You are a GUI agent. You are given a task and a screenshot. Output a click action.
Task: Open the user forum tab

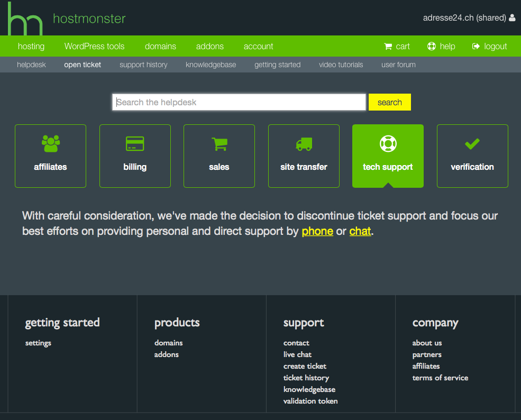click(x=398, y=65)
